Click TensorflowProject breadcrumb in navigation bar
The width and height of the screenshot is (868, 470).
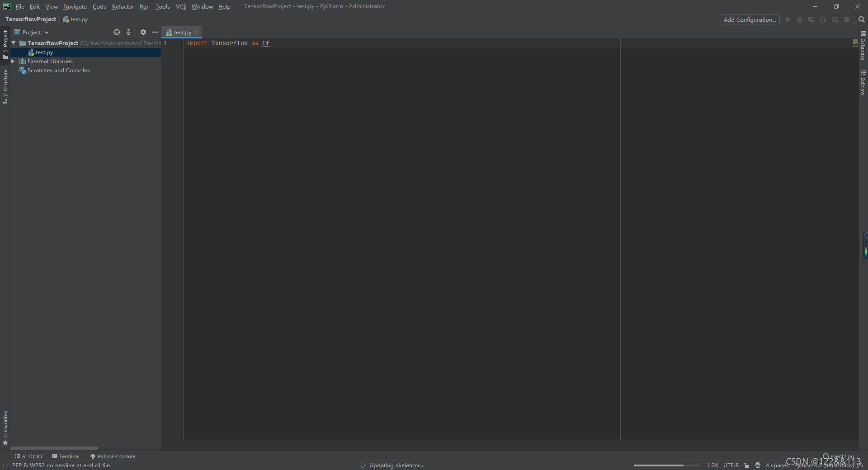(x=31, y=19)
